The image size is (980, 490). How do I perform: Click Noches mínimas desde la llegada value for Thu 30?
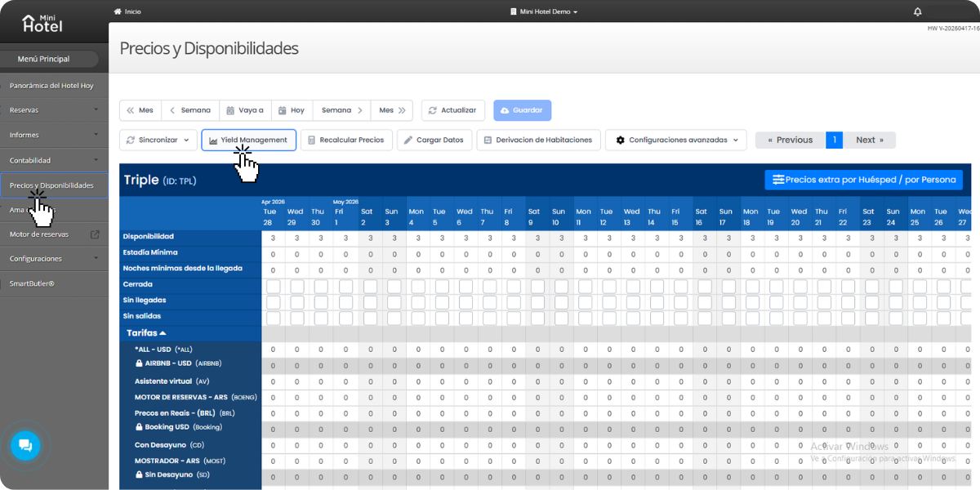click(x=321, y=269)
